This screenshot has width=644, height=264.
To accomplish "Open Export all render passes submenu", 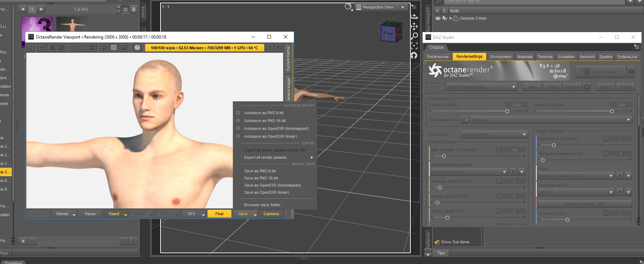I will pyautogui.click(x=278, y=157).
